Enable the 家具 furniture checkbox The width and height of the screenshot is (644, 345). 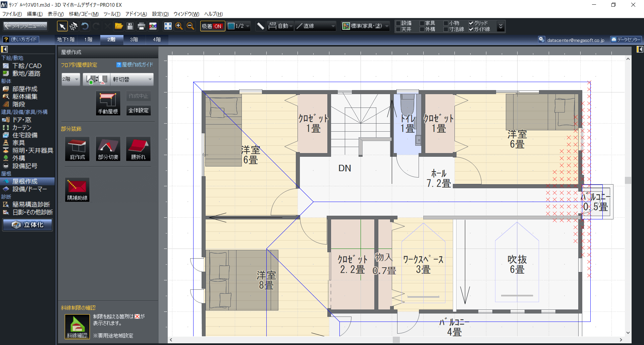[422, 23]
